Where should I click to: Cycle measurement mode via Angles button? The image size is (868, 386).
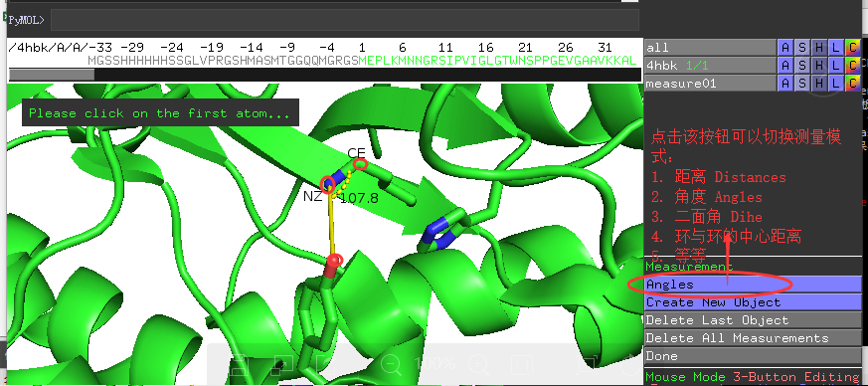754,285
